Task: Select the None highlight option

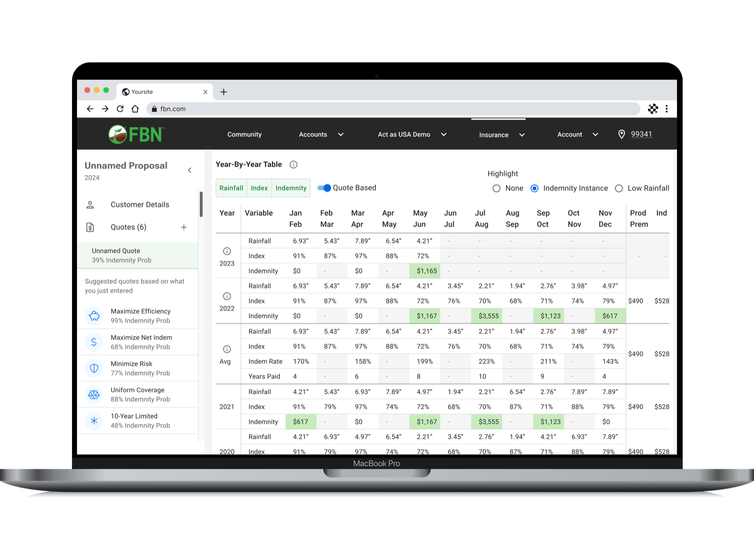Action: point(496,188)
